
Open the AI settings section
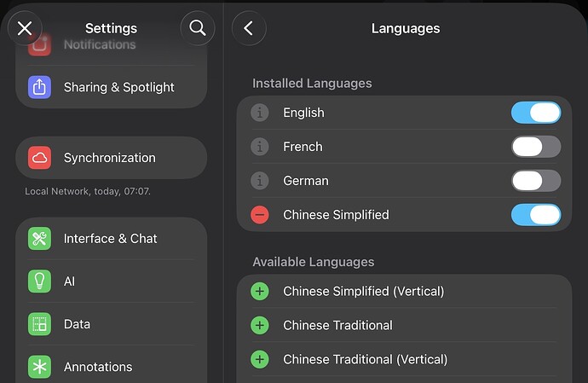(x=111, y=281)
